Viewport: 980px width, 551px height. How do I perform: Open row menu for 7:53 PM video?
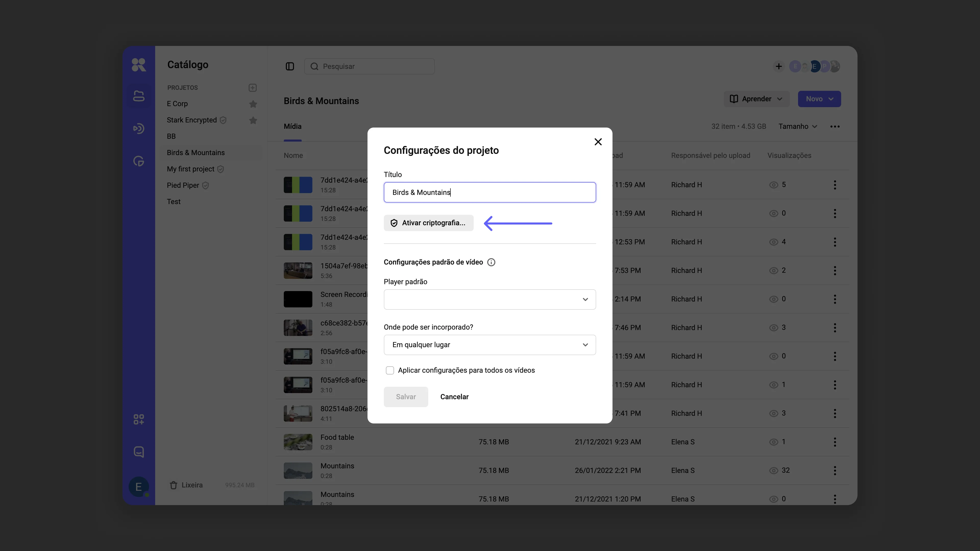(835, 270)
